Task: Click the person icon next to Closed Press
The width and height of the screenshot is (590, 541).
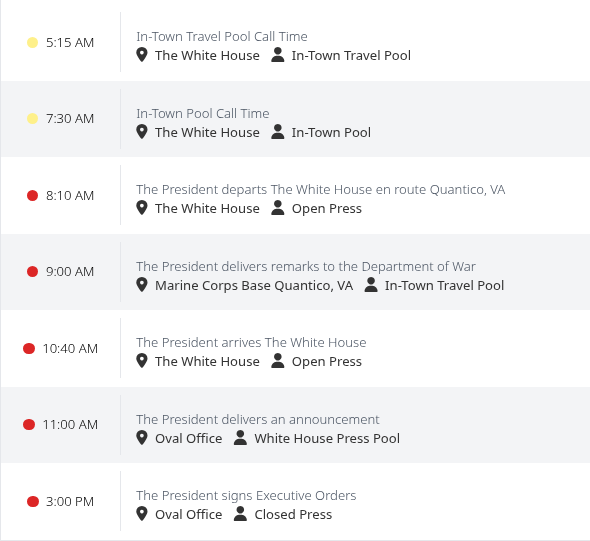Action: click(x=240, y=514)
